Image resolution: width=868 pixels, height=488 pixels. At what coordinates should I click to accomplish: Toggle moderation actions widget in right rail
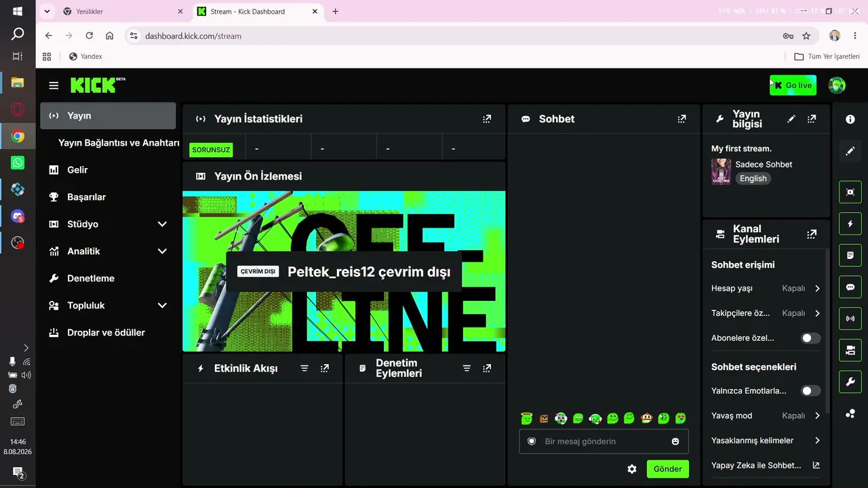click(x=850, y=256)
